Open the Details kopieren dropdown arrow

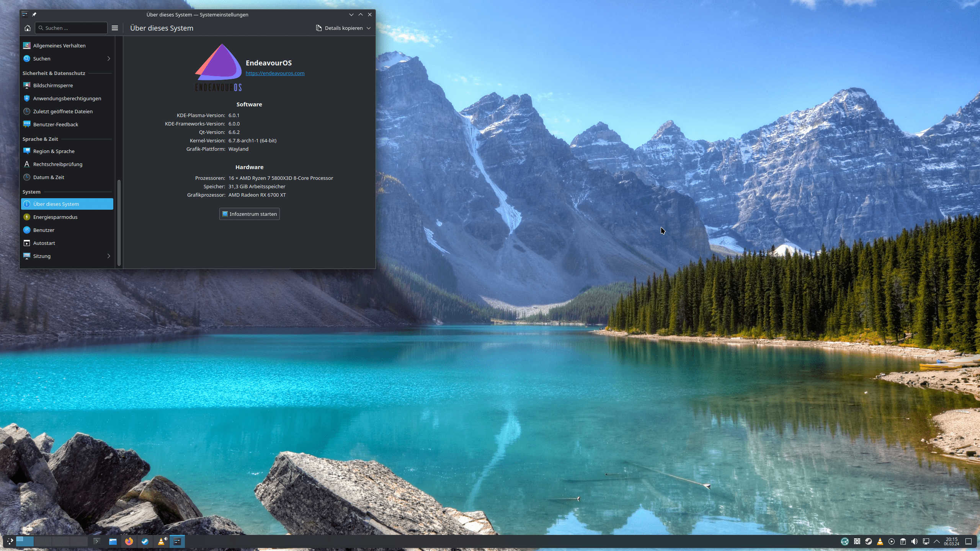click(x=369, y=28)
